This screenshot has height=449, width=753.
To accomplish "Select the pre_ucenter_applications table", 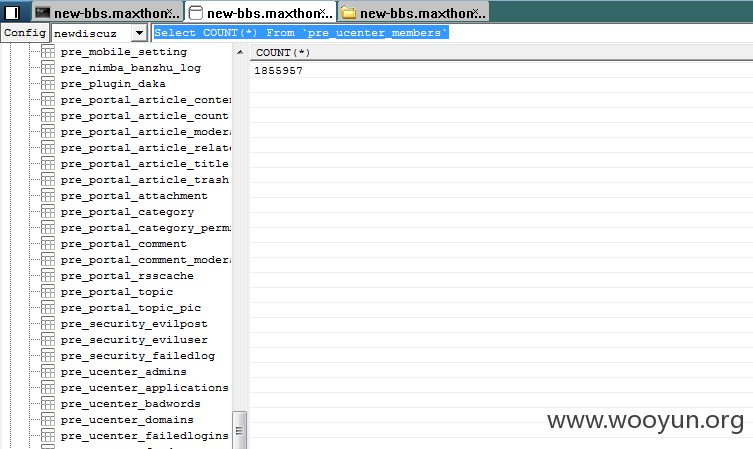I will coord(145,388).
